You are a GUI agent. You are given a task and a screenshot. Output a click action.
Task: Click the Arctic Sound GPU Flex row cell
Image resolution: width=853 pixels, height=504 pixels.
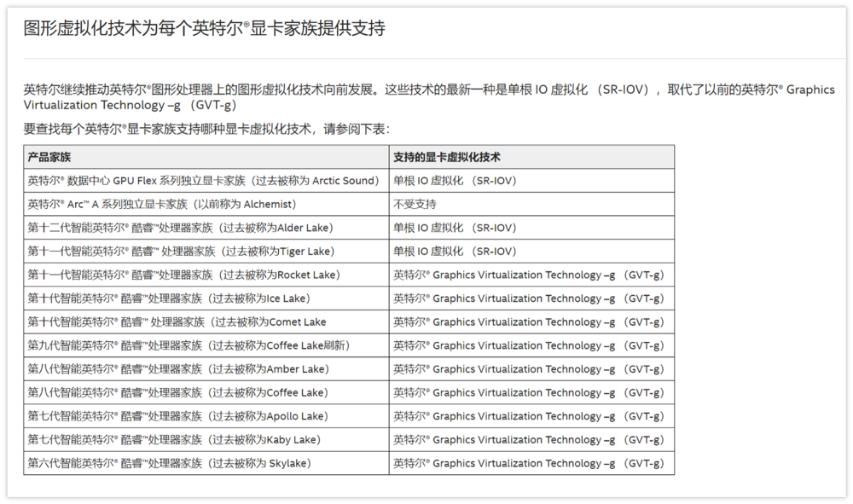206,181
